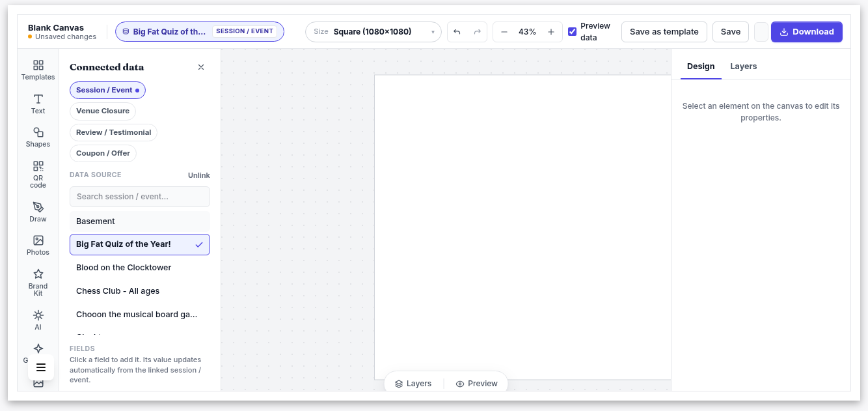
Task: Select the Draw tool
Action: pyautogui.click(x=38, y=212)
